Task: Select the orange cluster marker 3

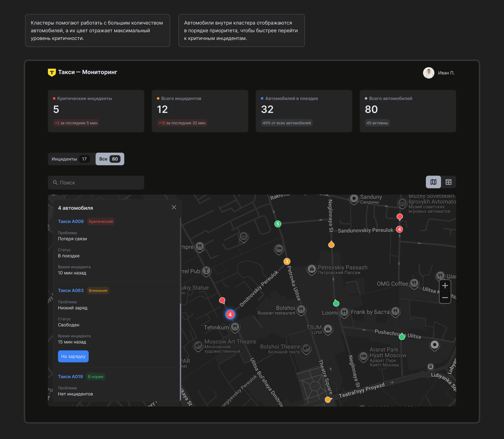Action: [x=287, y=261]
